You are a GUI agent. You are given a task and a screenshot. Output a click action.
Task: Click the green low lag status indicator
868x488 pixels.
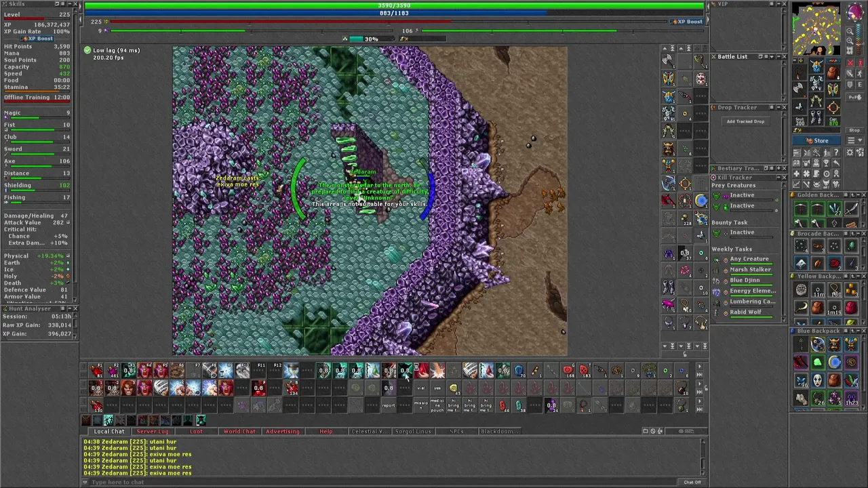point(87,50)
